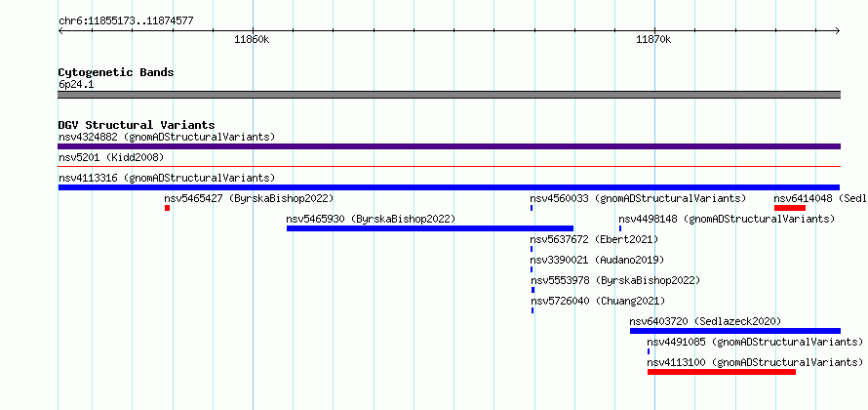The width and height of the screenshot is (868, 410).
Task: Select the nsv5201 thin red line
Action: (x=449, y=166)
